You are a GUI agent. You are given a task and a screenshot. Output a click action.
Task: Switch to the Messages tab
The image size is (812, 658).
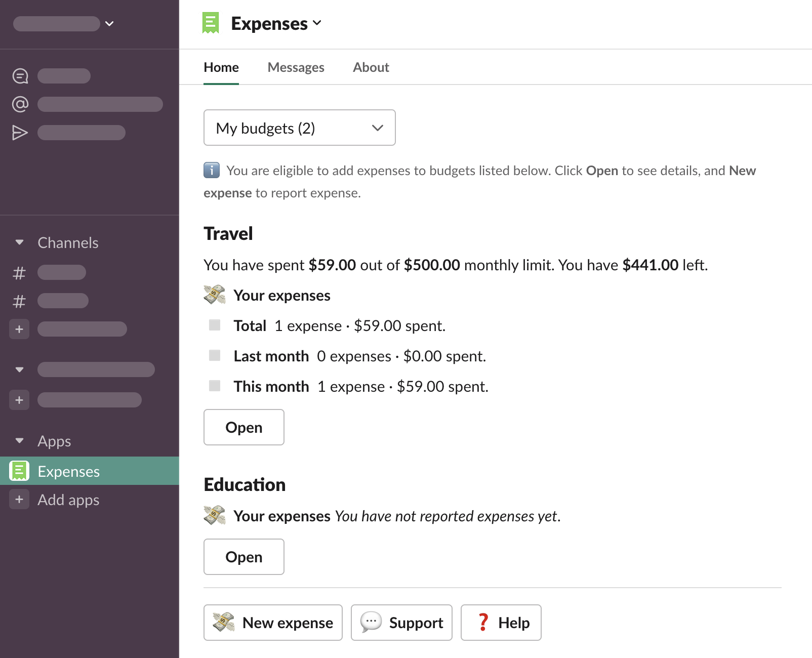[x=296, y=67]
